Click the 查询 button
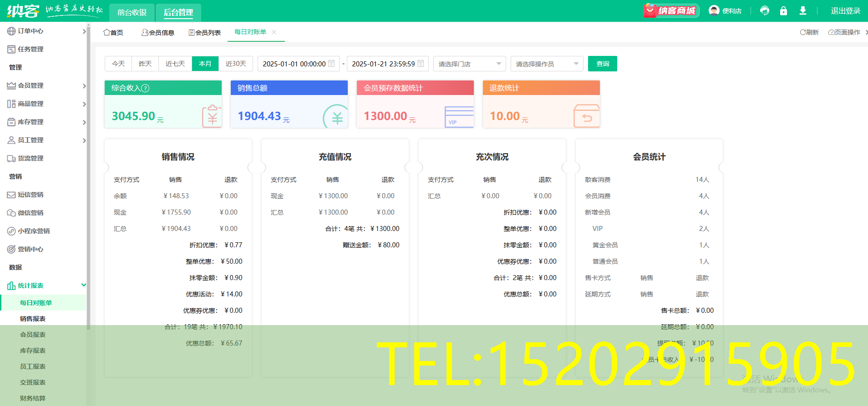The height and width of the screenshot is (406, 868). tap(603, 64)
